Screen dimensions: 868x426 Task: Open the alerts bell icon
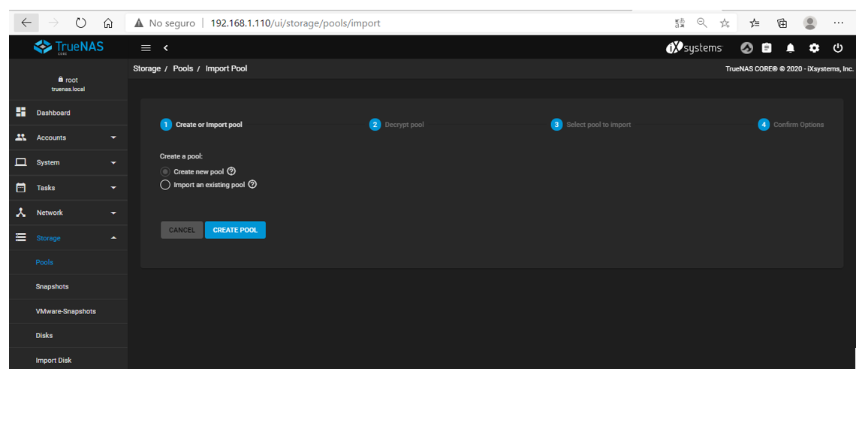791,48
